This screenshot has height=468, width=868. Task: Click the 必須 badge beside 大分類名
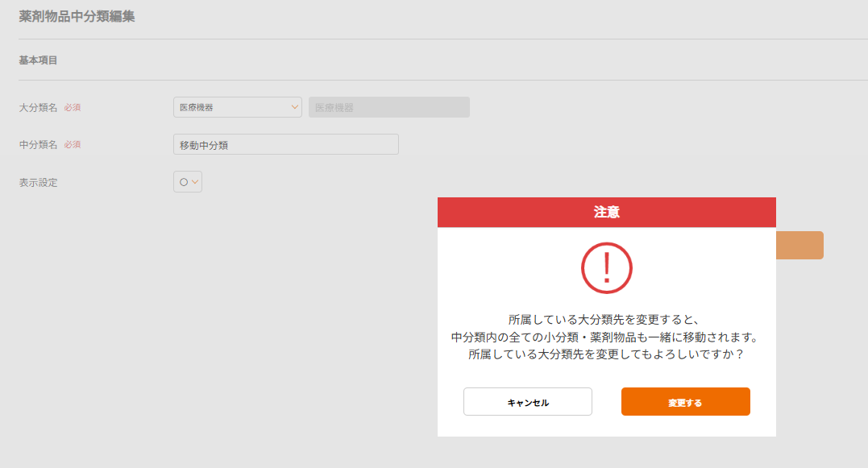coord(73,107)
